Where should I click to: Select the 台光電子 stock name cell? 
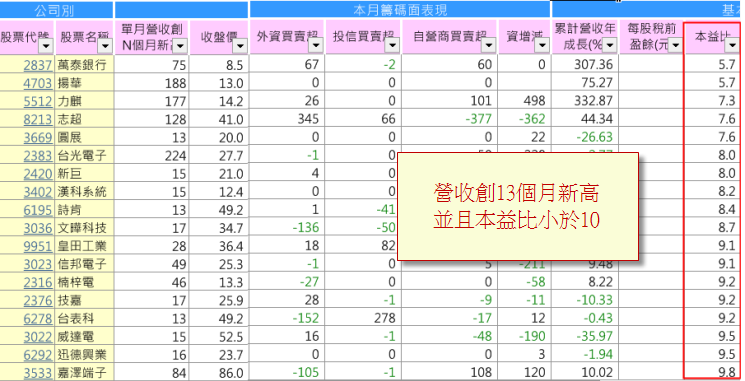tap(84, 155)
